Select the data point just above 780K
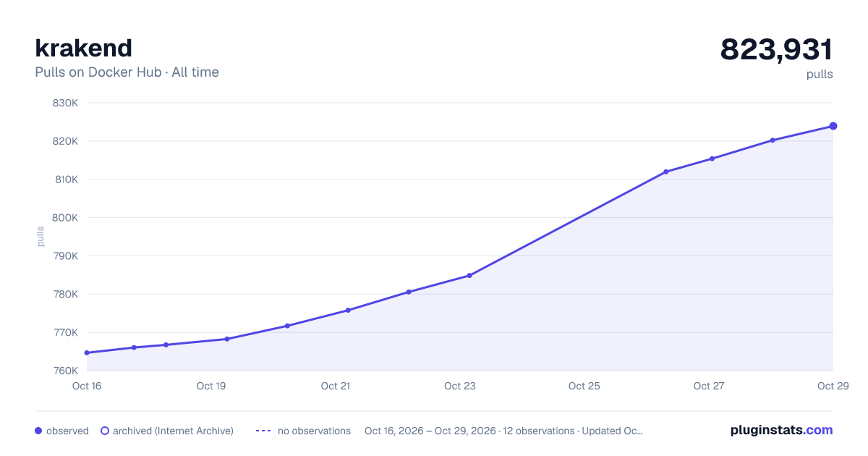 pyautogui.click(x=409, y=292)
